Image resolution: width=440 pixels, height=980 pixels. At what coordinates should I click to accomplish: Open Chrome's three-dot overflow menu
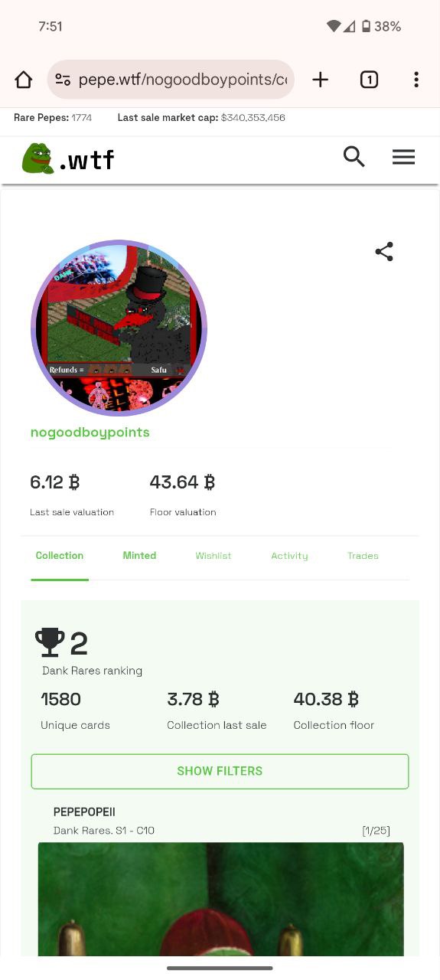point(416,80)
